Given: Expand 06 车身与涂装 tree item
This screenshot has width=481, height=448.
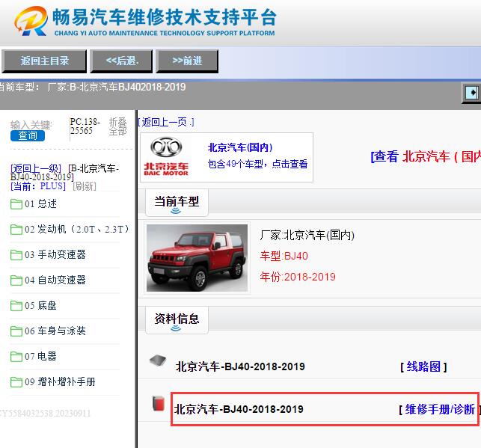Looking at the screenshot, I should (x=55, y=331).
